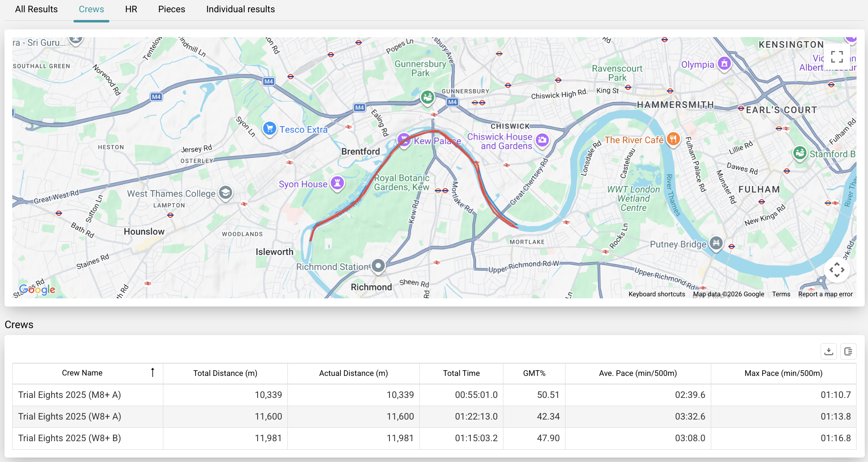Click the WWT London Wetland Centre label
This screenshot has width=868, height=462.
[633, 198]
